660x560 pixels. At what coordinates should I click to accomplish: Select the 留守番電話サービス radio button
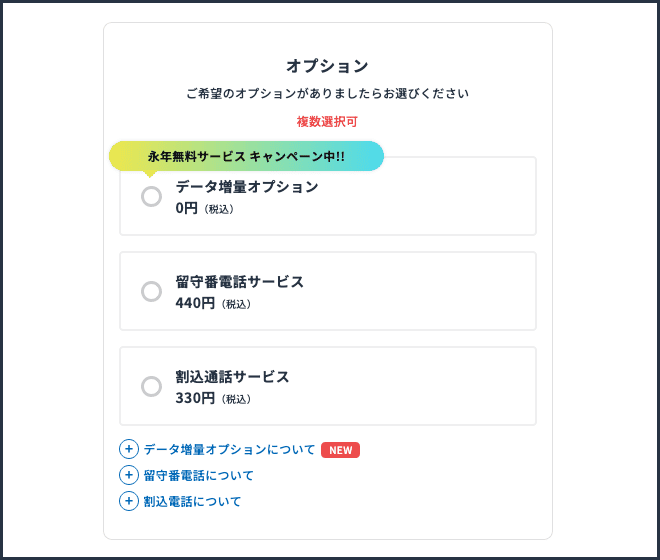point(152,291)
